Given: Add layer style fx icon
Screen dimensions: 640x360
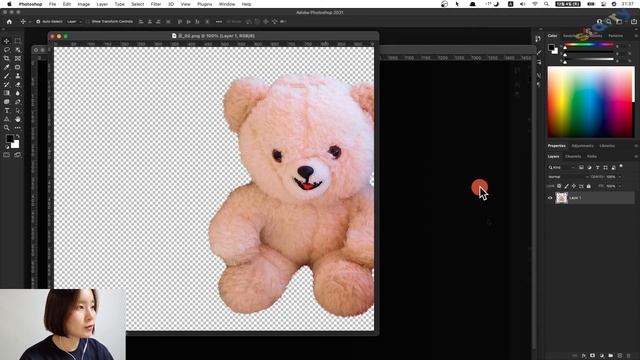Looking at the screenshot, I should 584,356.
